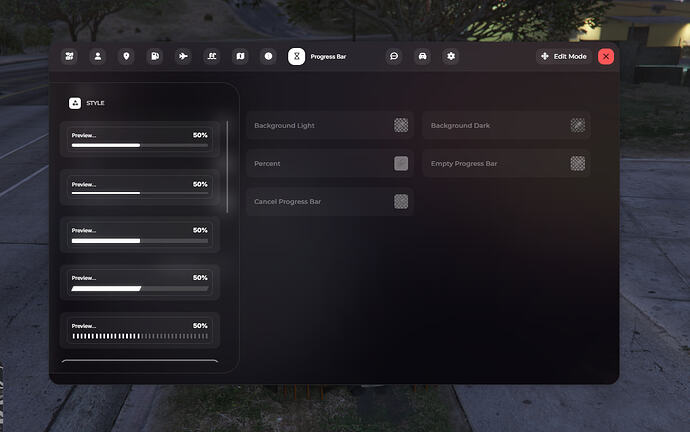Open the player profile tab icon

pos(98,56)
